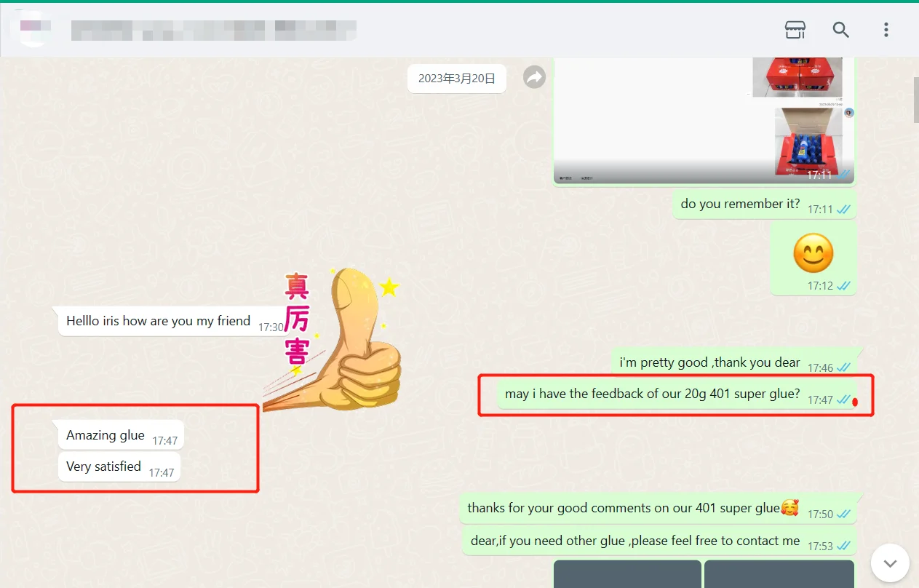Open the business catalog storefront icon
The width and height of the screenshot is (919, 588).
coord(795,30)
